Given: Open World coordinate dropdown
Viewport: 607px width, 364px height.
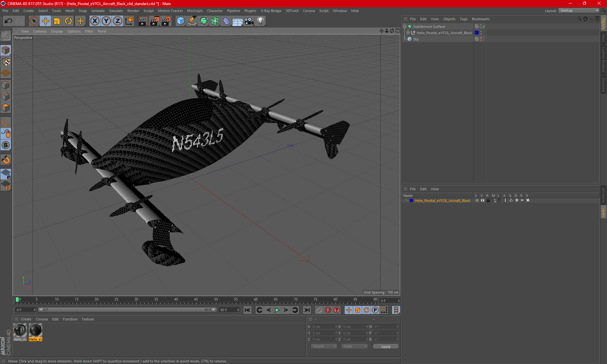Looking at the screenshot, I should pyautogui.click(x=324, y=347).
